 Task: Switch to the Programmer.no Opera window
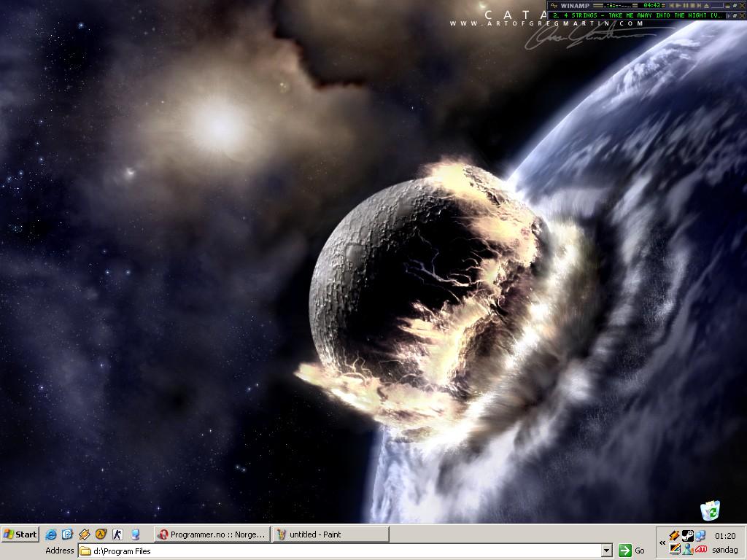[x=212, y=534]
